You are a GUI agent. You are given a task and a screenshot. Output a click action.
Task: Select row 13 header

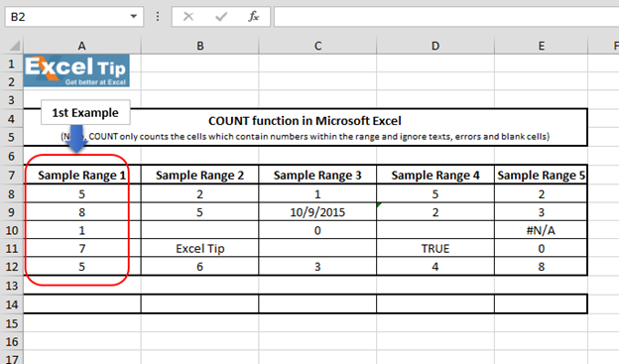(12, 285)
